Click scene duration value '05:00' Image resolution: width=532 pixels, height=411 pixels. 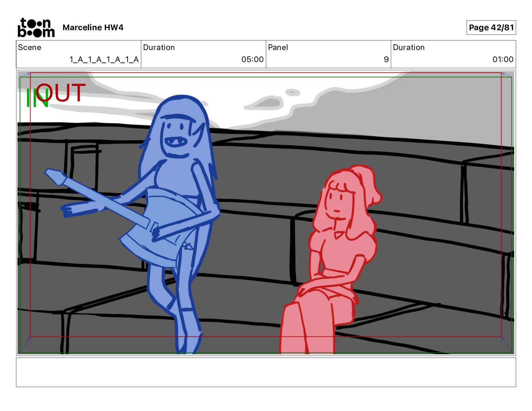click(253, 59)
